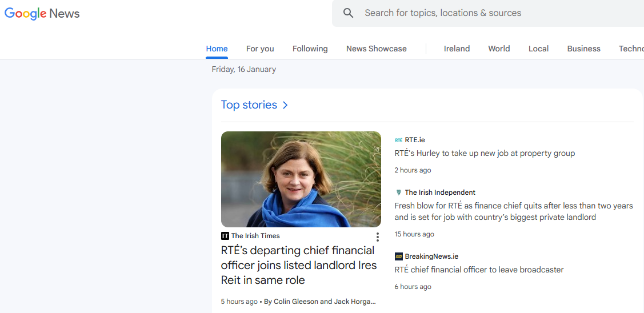Screen dimensions: 644x313
Task: Open the woman in blue scarf story image
Action: click(301, 179)
